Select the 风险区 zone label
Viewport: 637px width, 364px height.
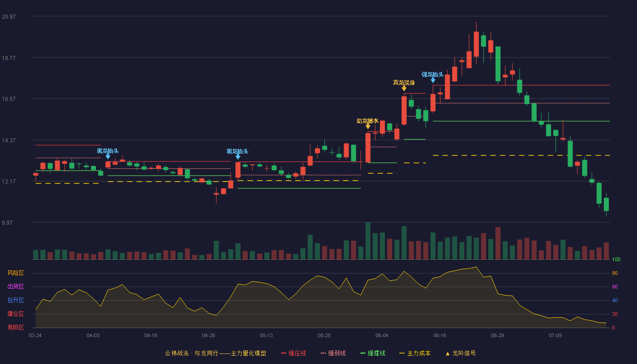[x=15, y=273]
